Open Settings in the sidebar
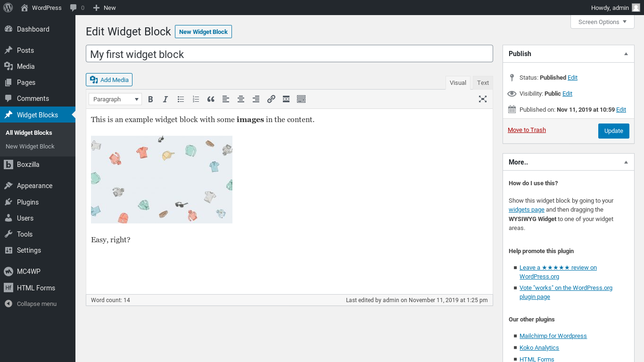 tap(38, 250)
